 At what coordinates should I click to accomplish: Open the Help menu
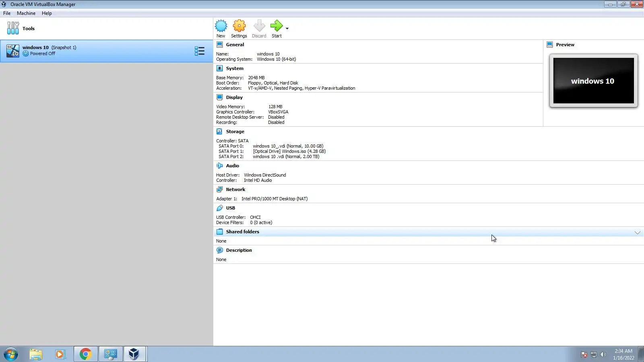click(47, 13)
